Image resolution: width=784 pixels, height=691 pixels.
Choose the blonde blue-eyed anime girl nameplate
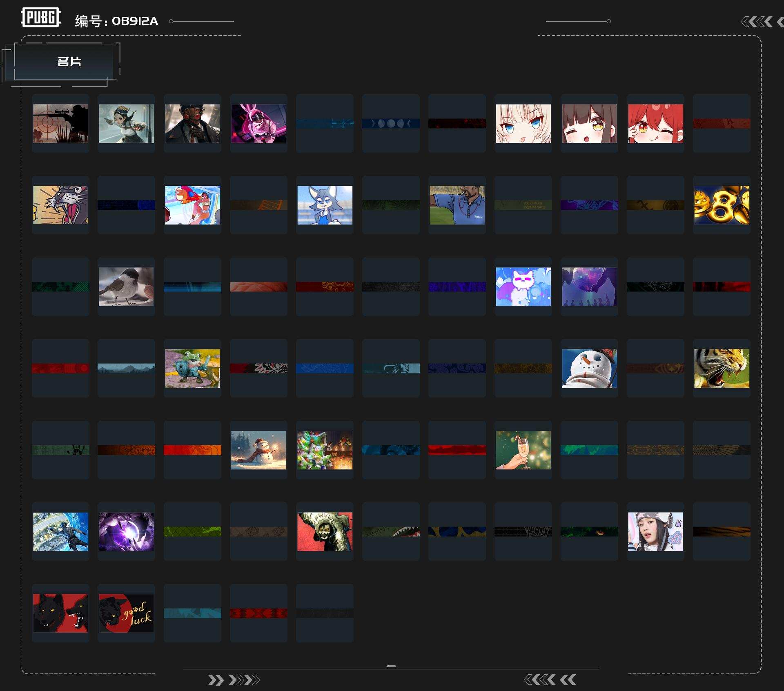click(x=523, y=123)
